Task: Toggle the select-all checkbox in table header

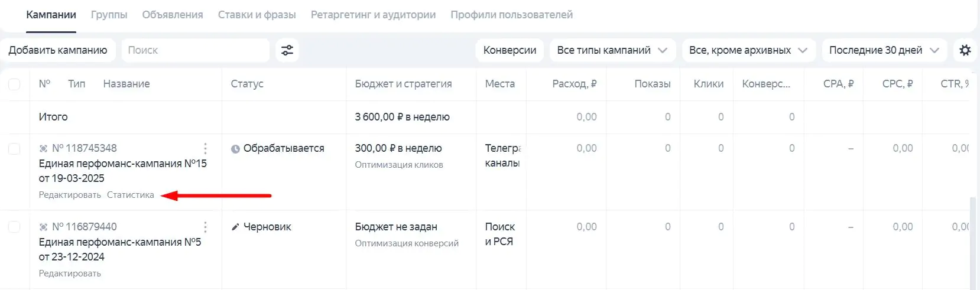Action: [14, 84]
